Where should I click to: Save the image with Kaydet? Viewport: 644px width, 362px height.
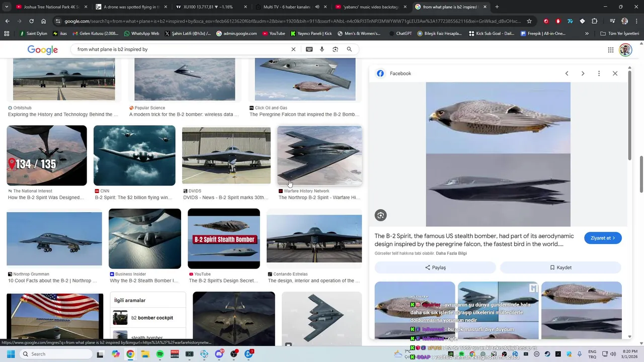pyautogui.click(x=560, y=267)
